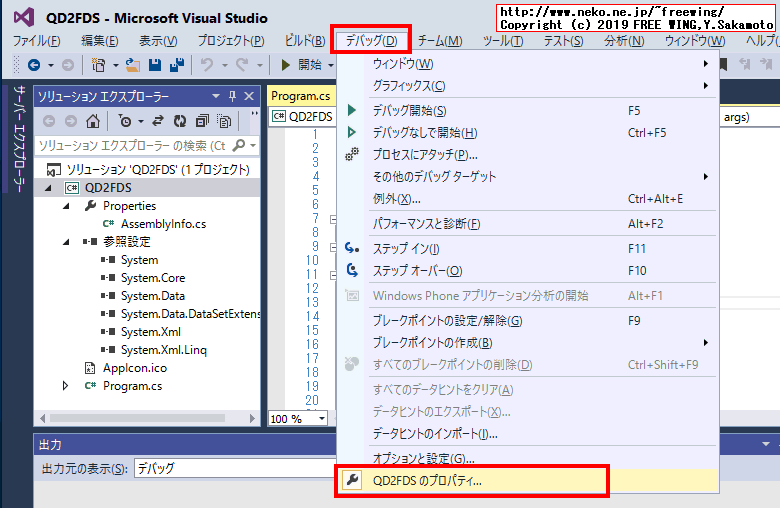Expand the Program.cs tree node
Viewport: 780px width, 508px height.
(67, 386)
